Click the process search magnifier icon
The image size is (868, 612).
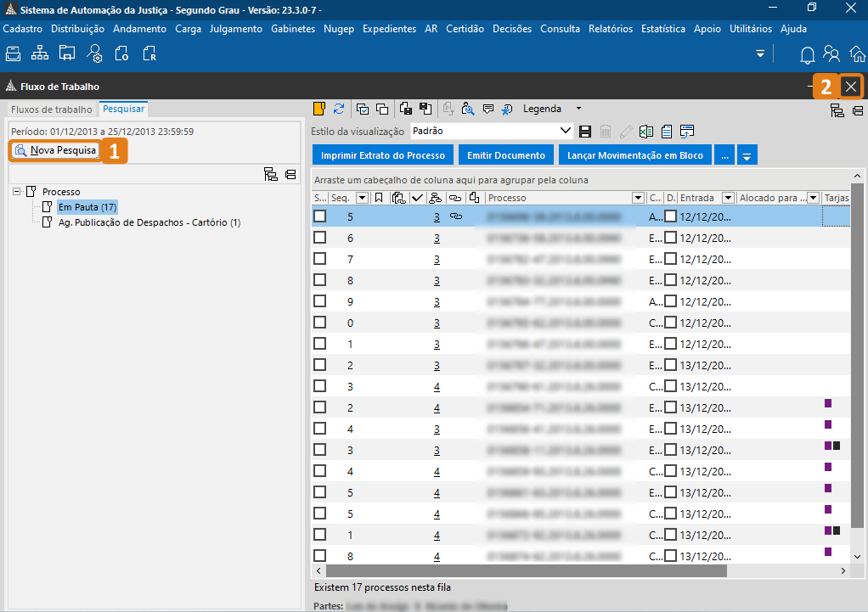[x=468, y=109]
